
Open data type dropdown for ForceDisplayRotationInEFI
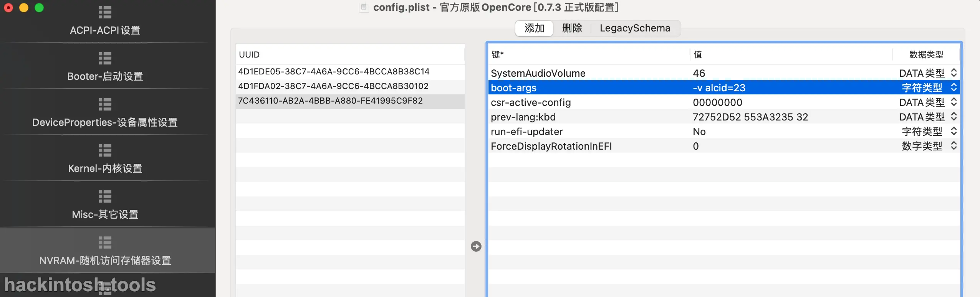954,146
